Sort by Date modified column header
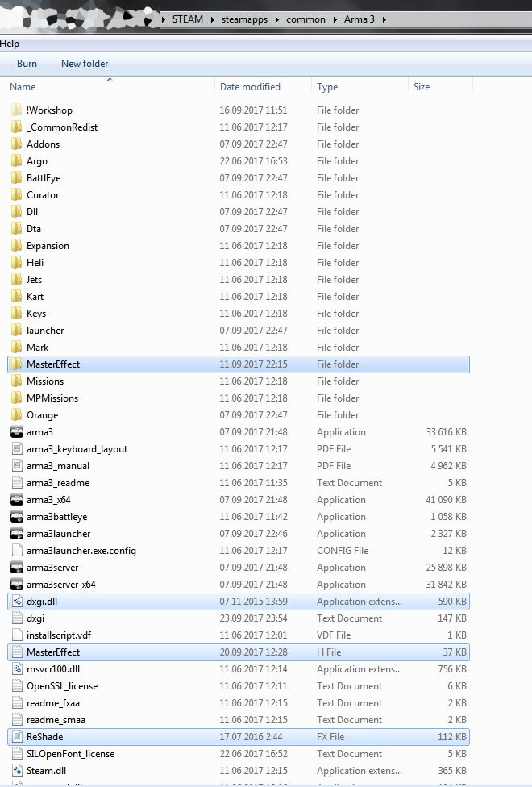The width and height of the screenshot is (532, 787). (x=250, y=87)
